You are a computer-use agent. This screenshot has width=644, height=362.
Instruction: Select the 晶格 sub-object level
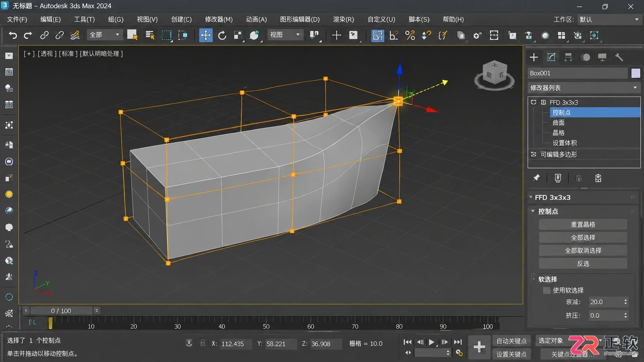pyautogui.click(x=559, y=133)
